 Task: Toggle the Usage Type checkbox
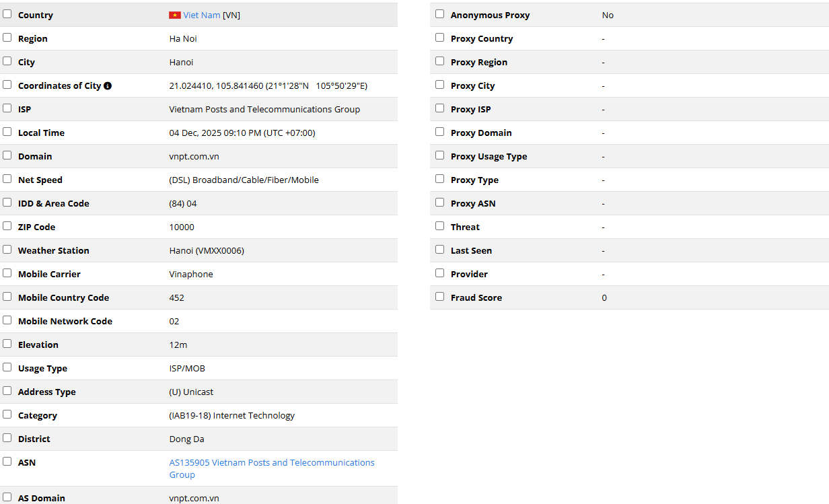pyautogui.click(x=7, y=367)
